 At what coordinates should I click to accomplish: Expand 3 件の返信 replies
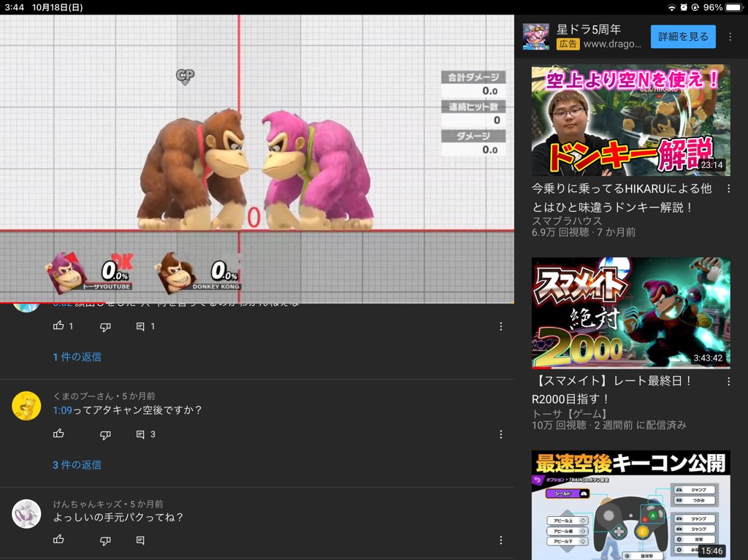[77, 464]
